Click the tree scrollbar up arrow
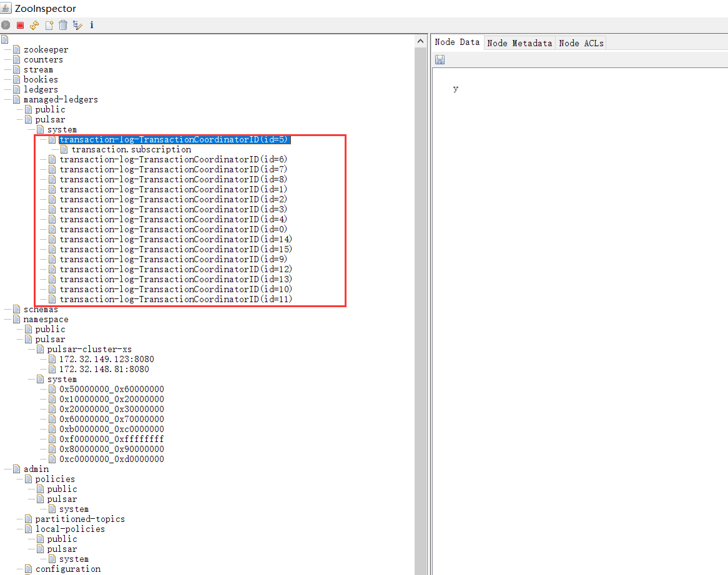The image size is (728, 575). click(421, 41)
